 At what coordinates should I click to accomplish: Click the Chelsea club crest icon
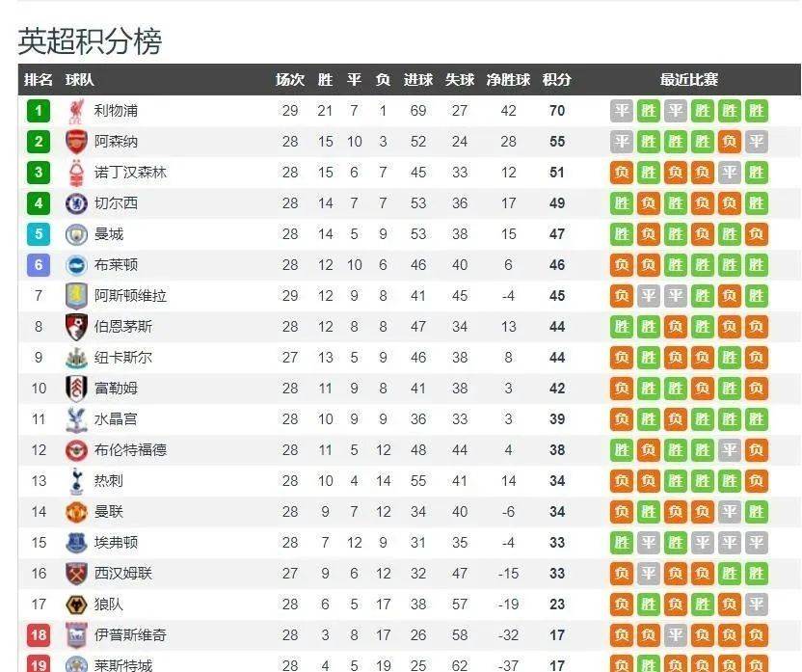76,203
